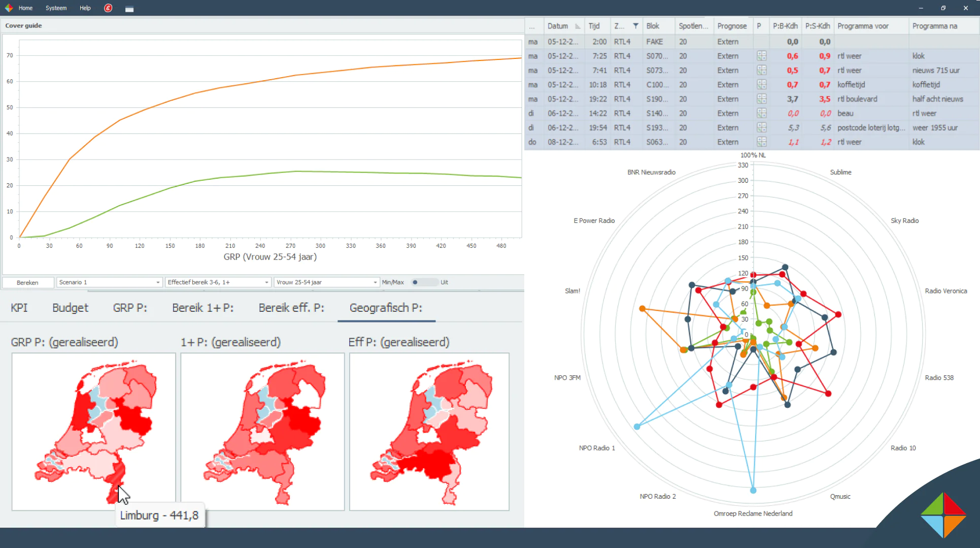Viewport: 980px width, 548px height.
Task: Click the Bereken button
Action: pyautogui.click(x=27, y=282)
